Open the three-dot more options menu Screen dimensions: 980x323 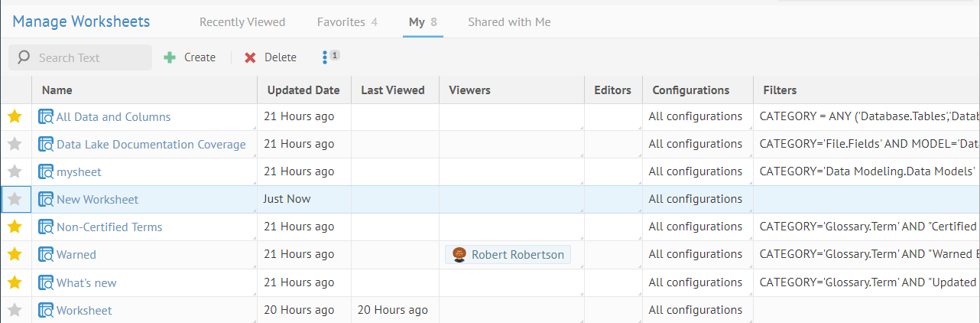pos(325,57)
